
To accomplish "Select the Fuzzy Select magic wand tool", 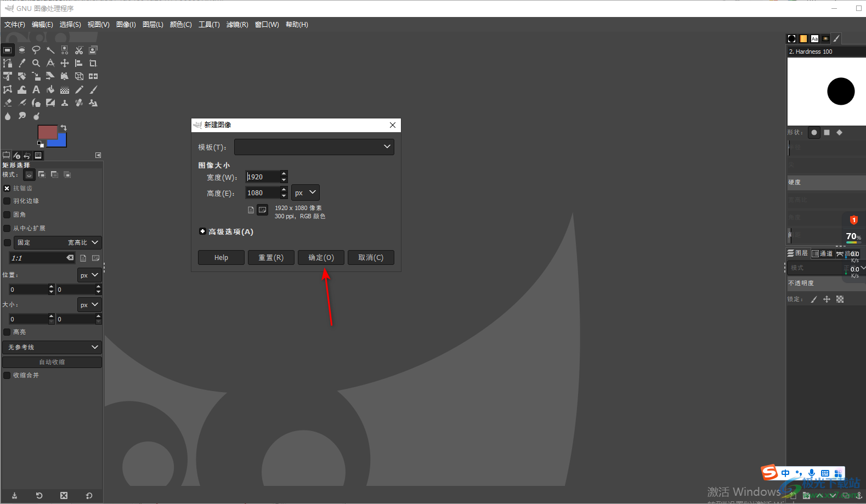I will (x=50, y=50).
